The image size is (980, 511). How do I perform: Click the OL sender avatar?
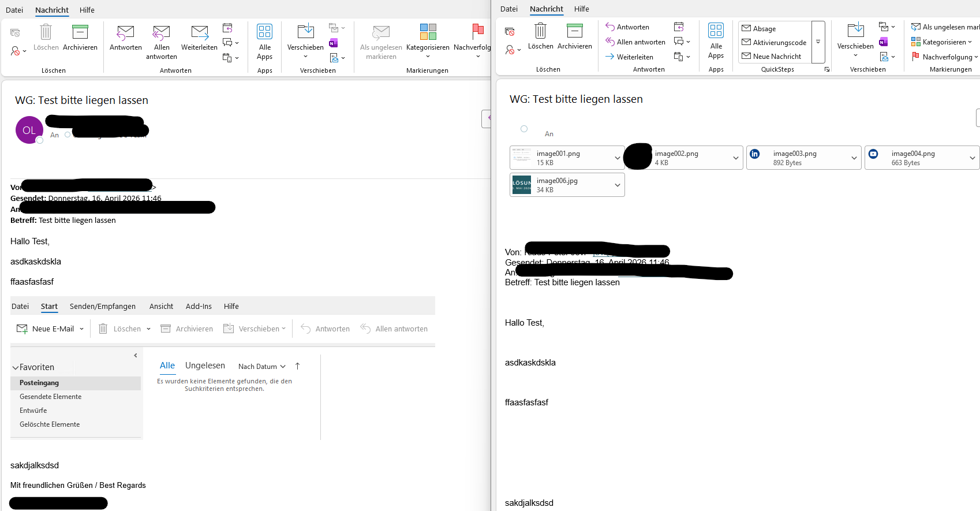tap(29, 130)
